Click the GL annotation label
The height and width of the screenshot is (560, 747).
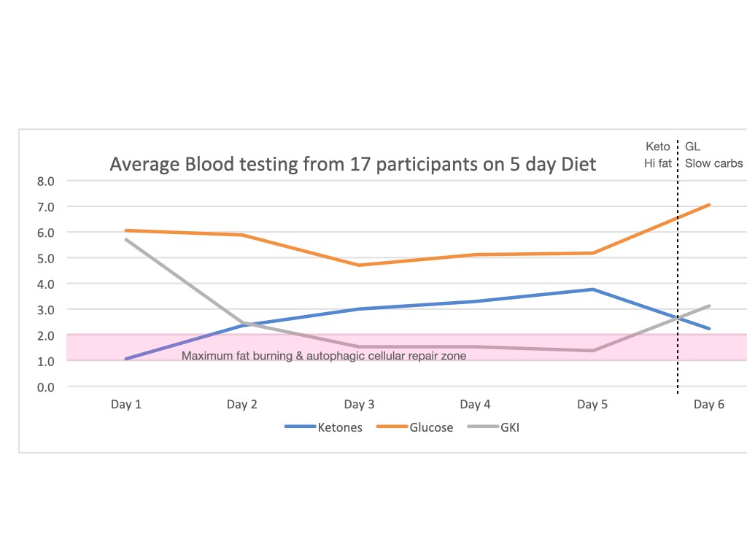(692, 147)
